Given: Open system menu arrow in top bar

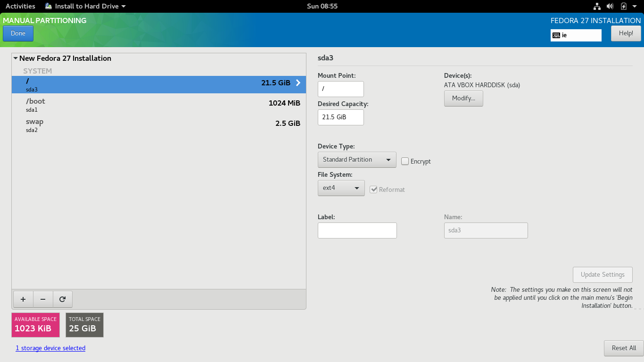Looking at the screenshot, I should [x=635, y=7].
